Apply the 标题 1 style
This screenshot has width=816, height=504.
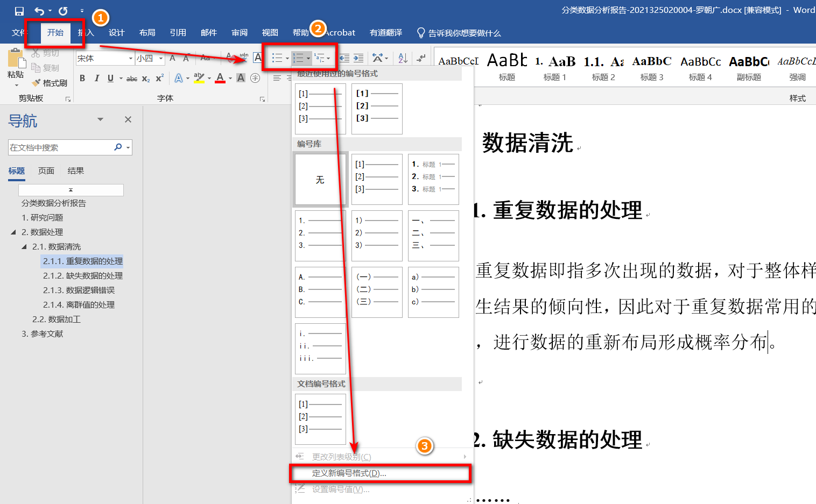click(554, 67)
